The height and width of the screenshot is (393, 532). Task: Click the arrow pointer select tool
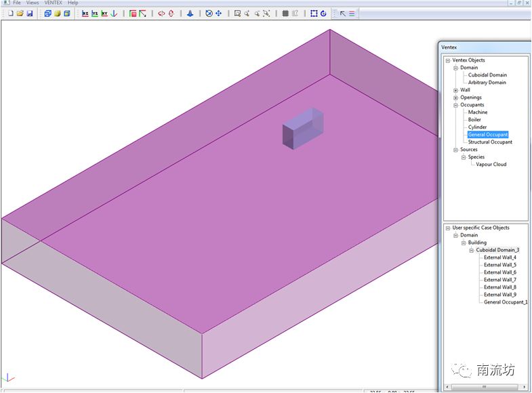click(343, 14)
